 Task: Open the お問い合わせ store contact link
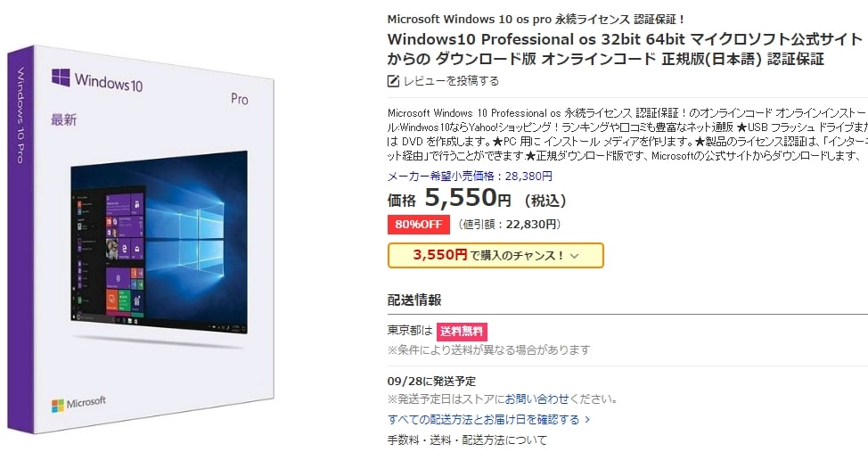[530, 399]
